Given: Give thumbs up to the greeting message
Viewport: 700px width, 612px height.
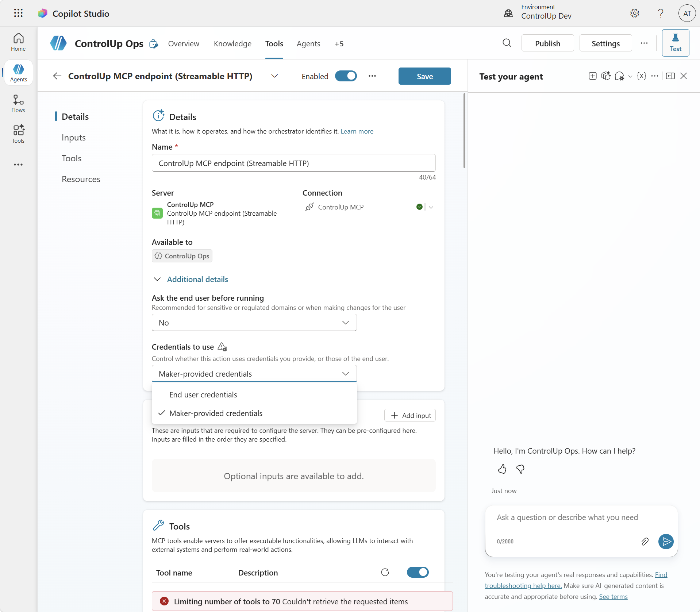Looking at the screenshot, I should click(502, 469).
